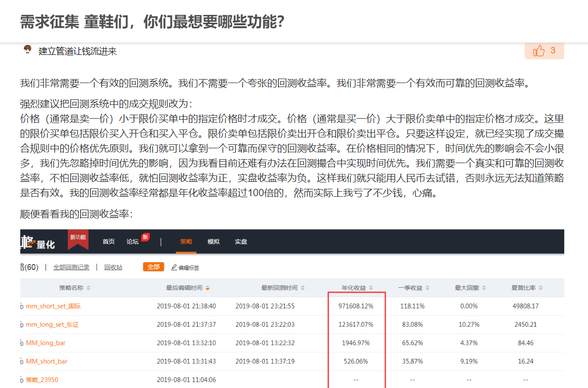Open strategy mm_long_set_东证

[x=52, y=325]
